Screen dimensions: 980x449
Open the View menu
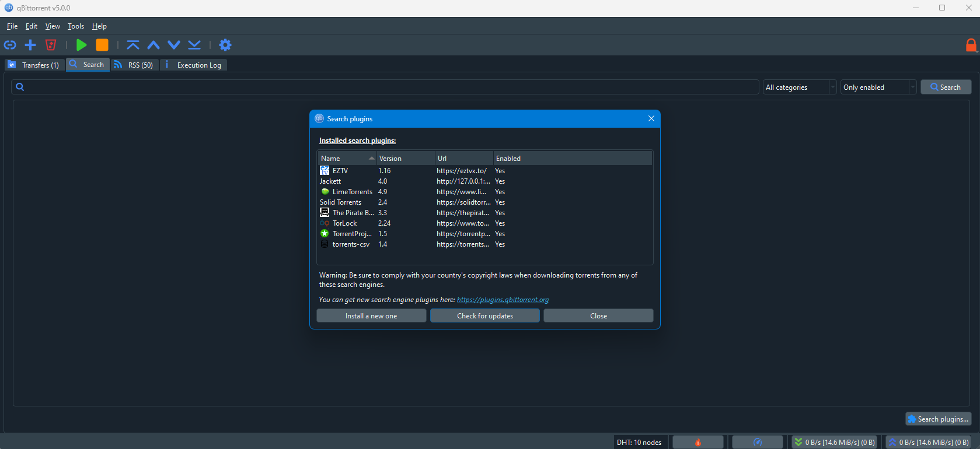(53, 26)
